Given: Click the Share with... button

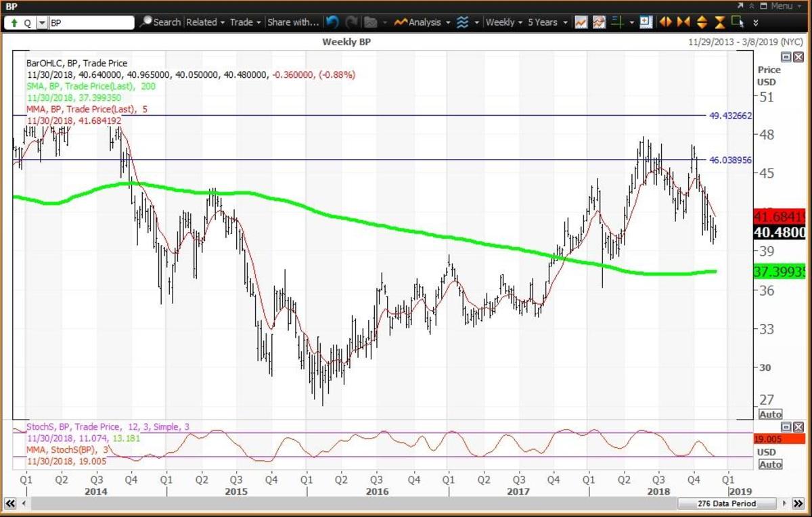Looking at the screenshot, I should point(293,22).
